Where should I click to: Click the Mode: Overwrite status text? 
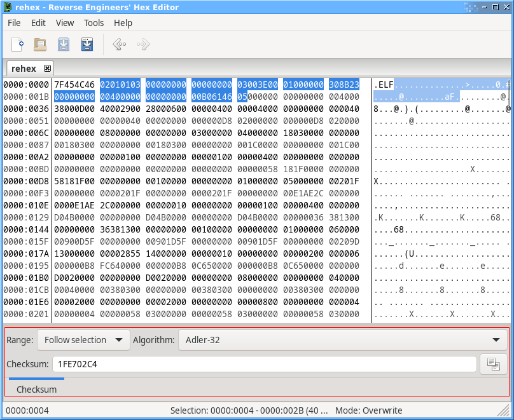[x=368, y=410]
